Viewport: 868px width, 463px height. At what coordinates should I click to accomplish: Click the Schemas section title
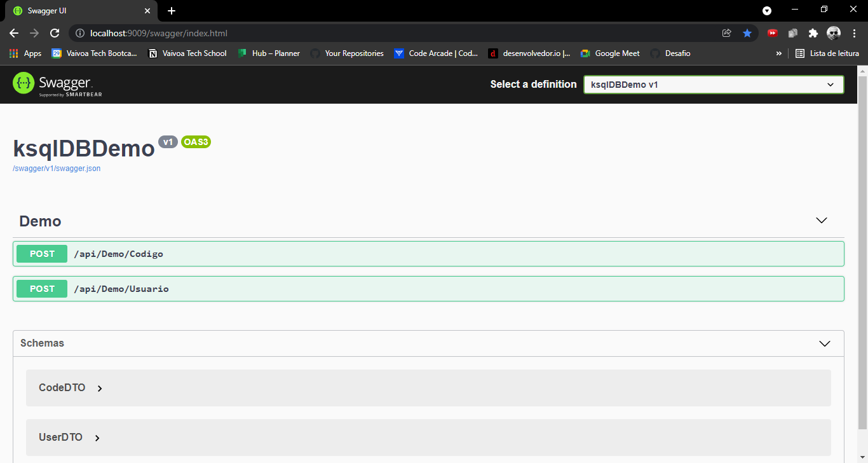42,343
